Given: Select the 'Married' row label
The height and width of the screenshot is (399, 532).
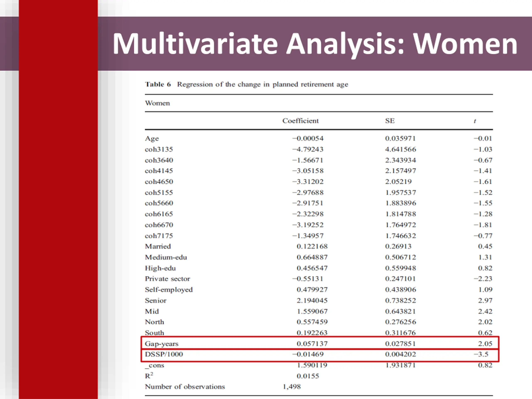Looking at the screenshot, I should click(x=158, y=246).
